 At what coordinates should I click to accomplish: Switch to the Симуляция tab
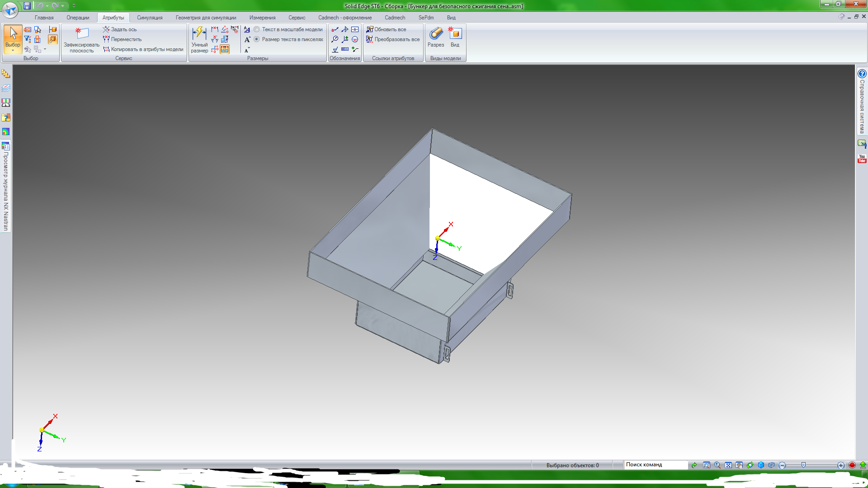tap(150, 18)
